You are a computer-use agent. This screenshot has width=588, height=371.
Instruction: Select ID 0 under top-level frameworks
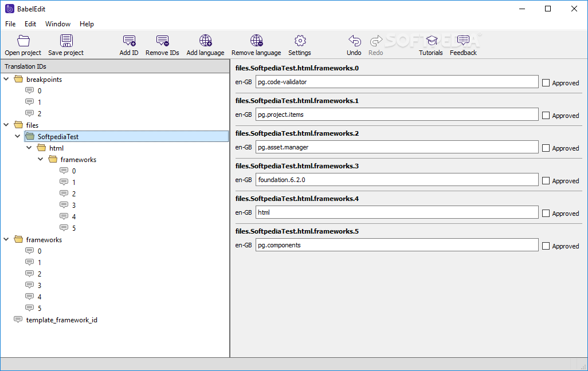click(40, 251)
